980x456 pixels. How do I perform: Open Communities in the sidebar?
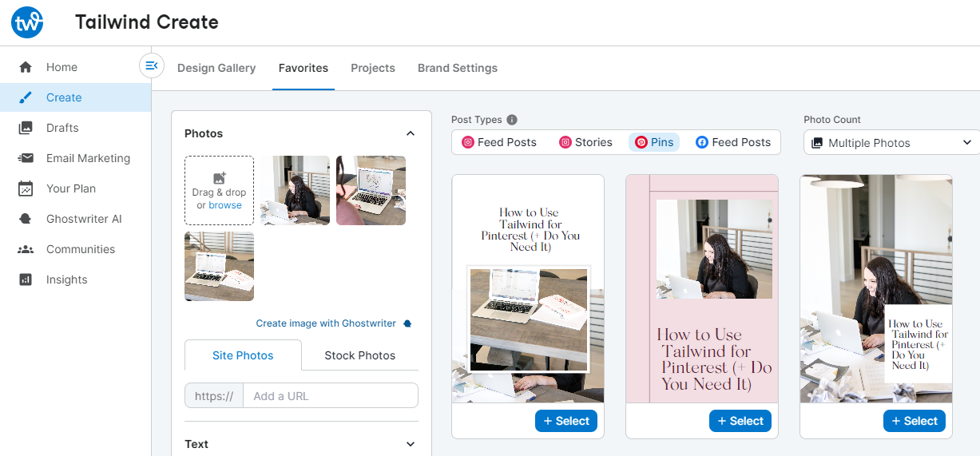75,249
